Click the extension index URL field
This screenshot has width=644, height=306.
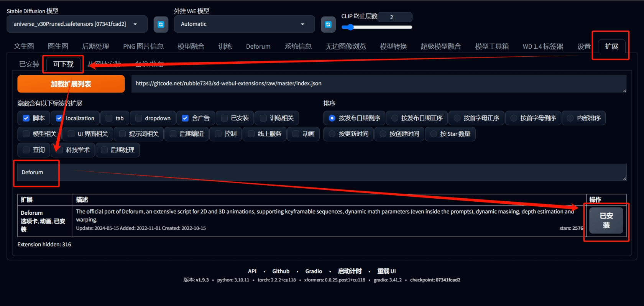click(379, 84)
